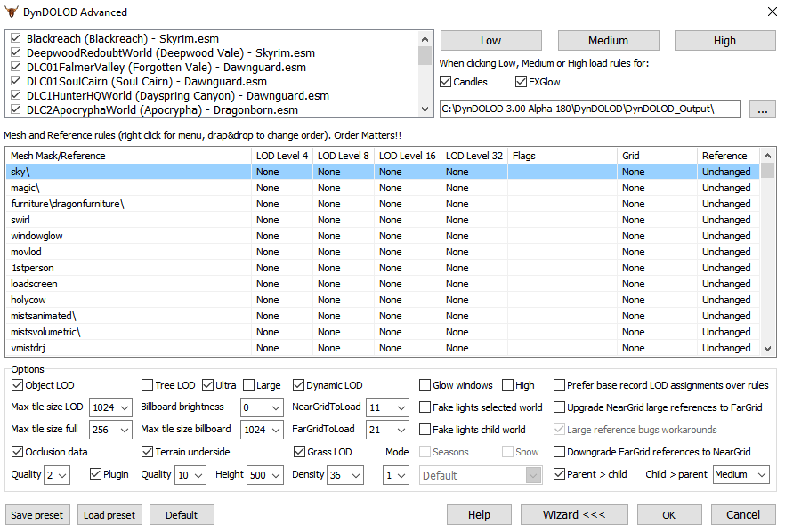Apply the High preset load rules
Viewport: 785px width, 532px height.
tap(724, 40)
